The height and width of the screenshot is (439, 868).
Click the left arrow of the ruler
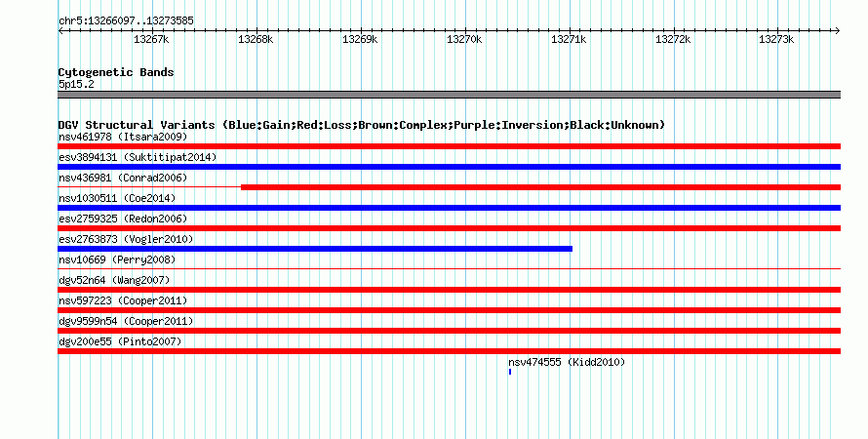click(60, 31)
